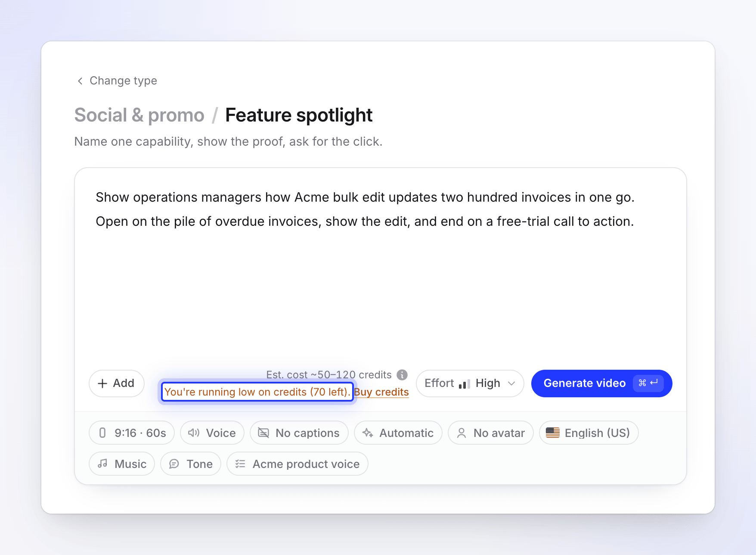Open the Acme product voice selector
Viewport: 756px width, 555px height.
click(297, 464)
